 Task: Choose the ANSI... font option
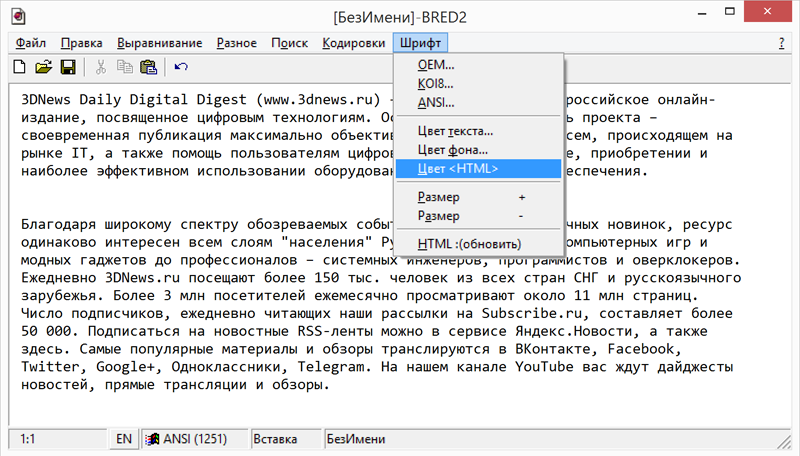pyautogui.click(x=479, y=103)
